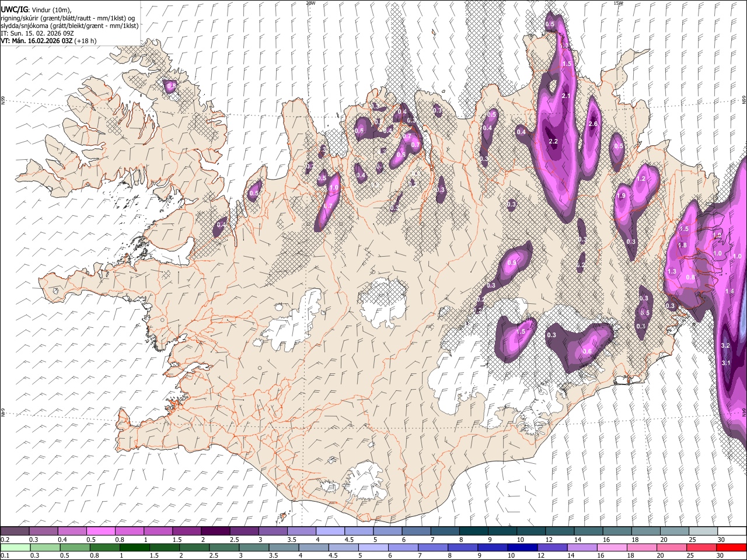
Task: Click the "1.4" value off the east coast
Action: pyautogui.click(x=729, y=291)
